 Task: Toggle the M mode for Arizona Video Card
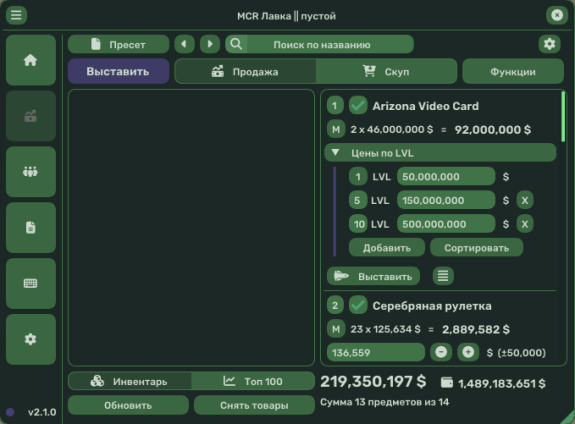click(336, 129)
